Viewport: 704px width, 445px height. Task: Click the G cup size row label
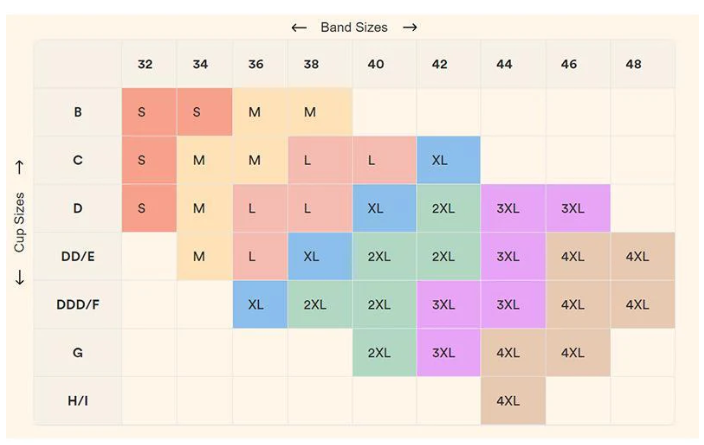coord(77,353)
